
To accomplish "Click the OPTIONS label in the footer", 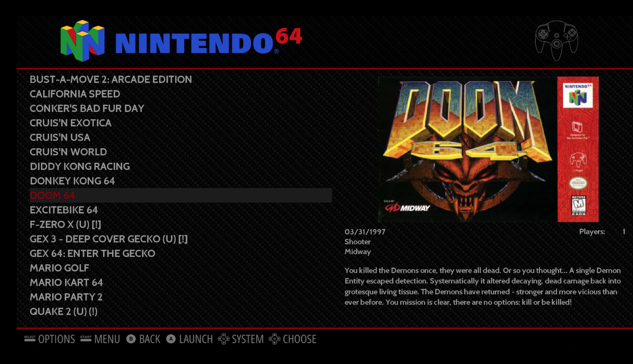I will 56,339.
